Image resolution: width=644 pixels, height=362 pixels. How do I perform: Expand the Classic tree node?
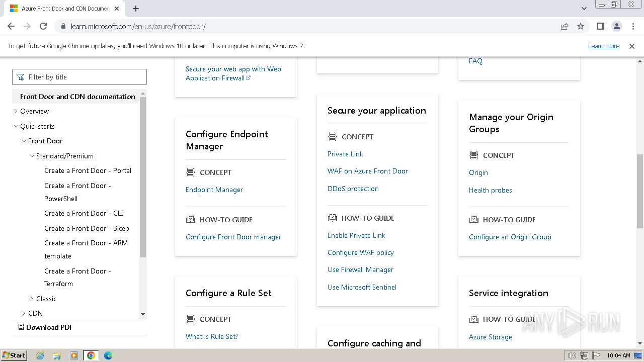[32, 299]
